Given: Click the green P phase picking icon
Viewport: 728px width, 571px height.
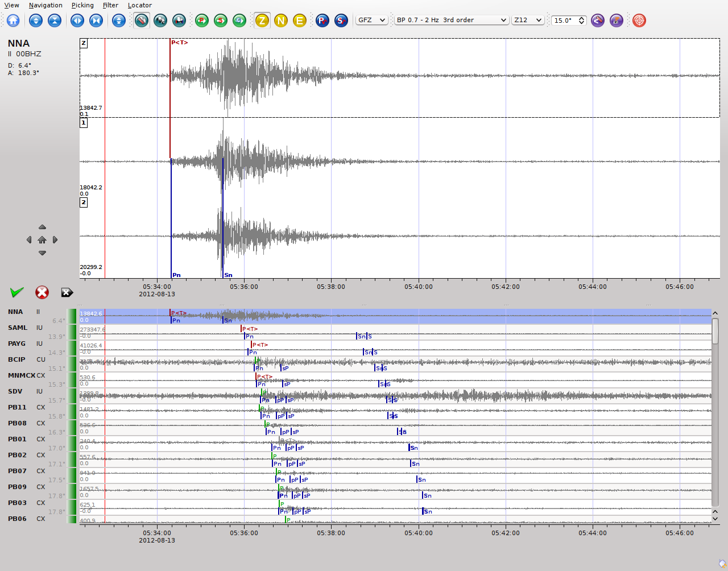Looking at the screenshot, I should coord(202,20).
